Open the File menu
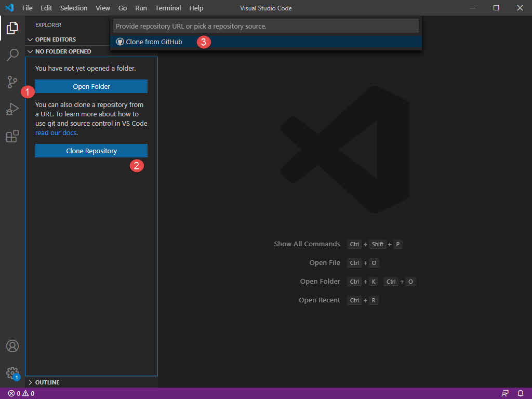 [27, 8]
